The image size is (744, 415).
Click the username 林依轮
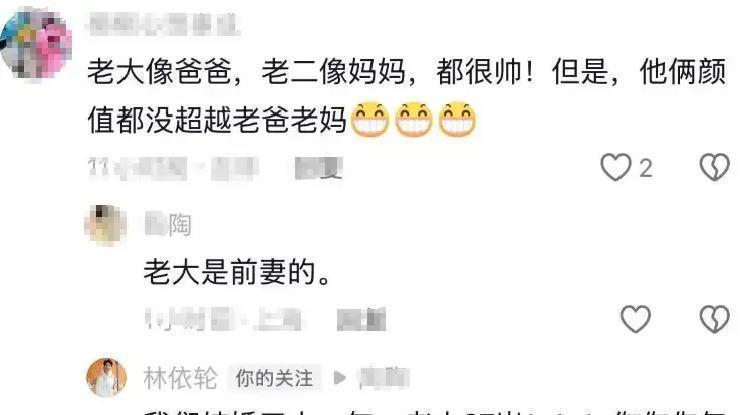coord(180,378)
